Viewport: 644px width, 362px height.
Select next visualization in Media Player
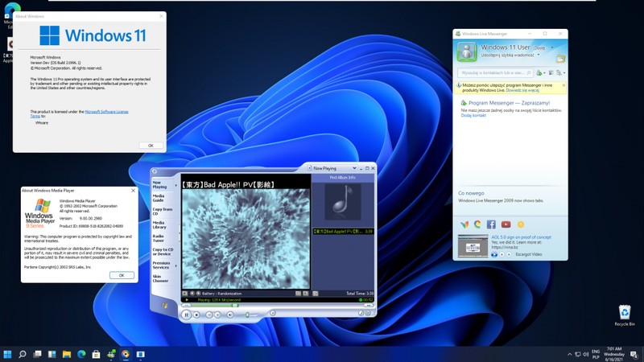pos(198,294)
